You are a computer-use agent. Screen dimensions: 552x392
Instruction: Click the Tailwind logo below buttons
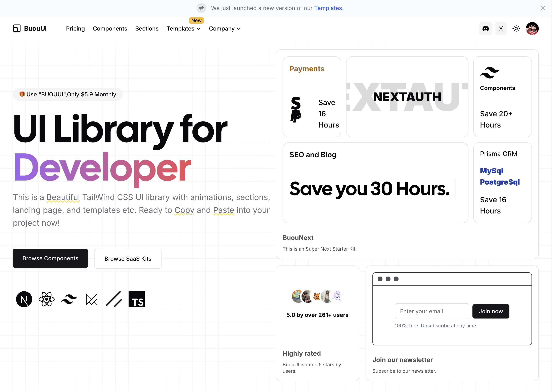69,299
